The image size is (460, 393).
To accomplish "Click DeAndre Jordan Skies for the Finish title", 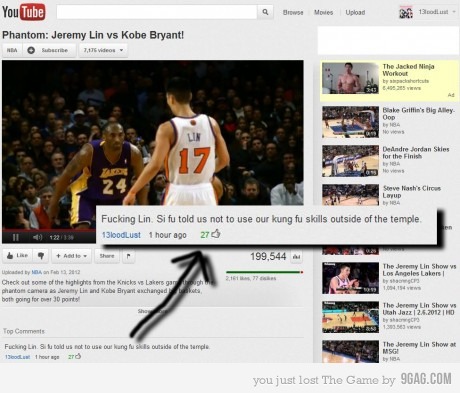I will tap(416, 152).
